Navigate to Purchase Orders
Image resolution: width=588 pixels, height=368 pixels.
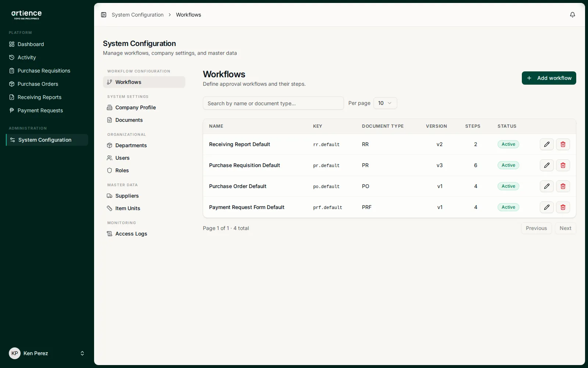click(47, 84)
